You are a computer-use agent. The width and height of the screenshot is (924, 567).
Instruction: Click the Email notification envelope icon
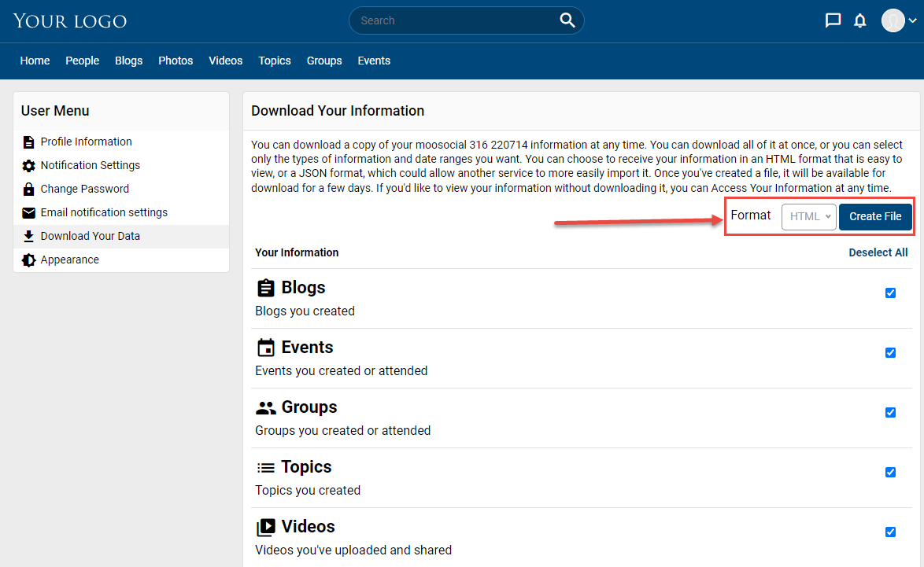(28, 212)
